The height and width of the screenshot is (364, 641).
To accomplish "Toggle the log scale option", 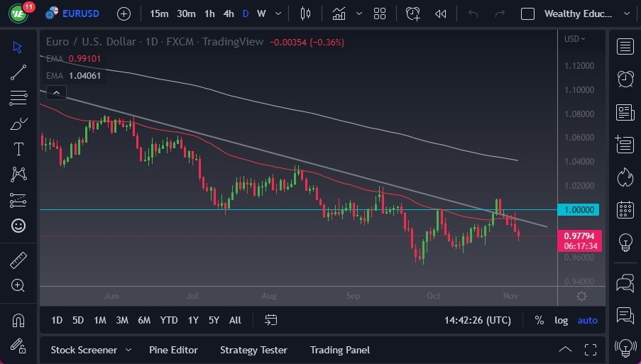I will pos(561,320).
